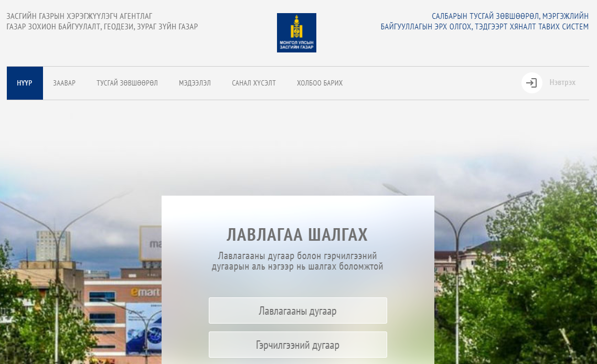
Task: Click the system title text at top right
Action: (x=485, y=22)
